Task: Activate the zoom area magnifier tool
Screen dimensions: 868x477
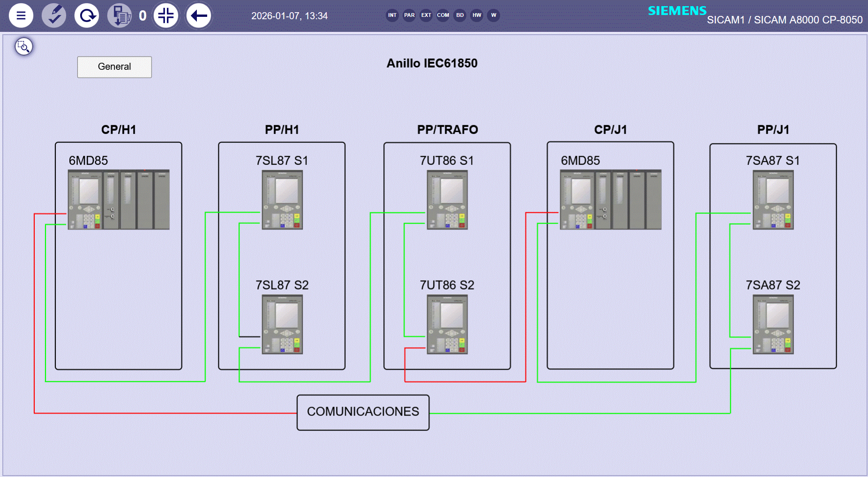Action: click(x=23, y=46)
